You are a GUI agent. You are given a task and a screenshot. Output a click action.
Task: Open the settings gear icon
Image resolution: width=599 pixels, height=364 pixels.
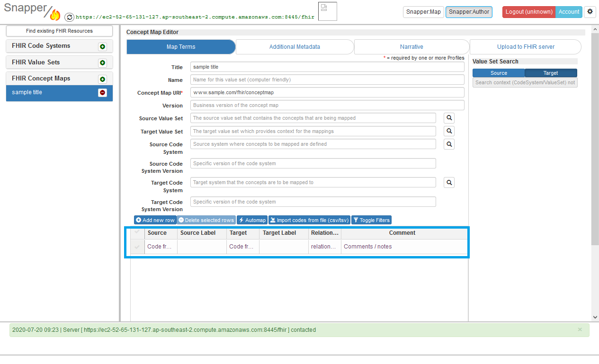coord(590,12)
